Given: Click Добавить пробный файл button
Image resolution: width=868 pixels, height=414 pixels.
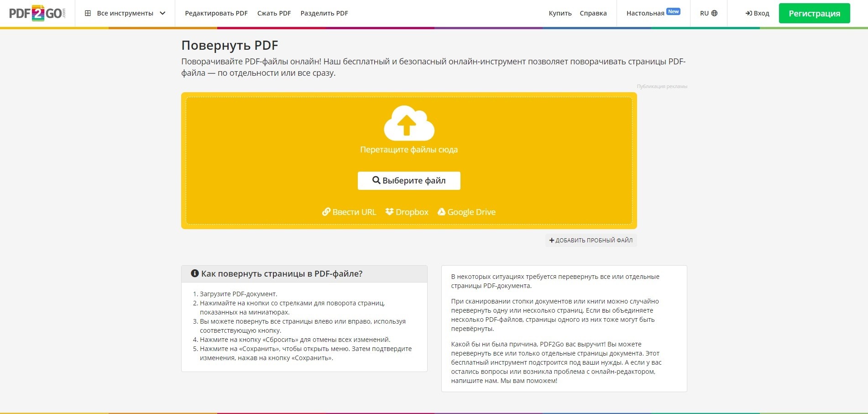Looking at the screenshot, I should pyautogui.click(x=591, y=240).
